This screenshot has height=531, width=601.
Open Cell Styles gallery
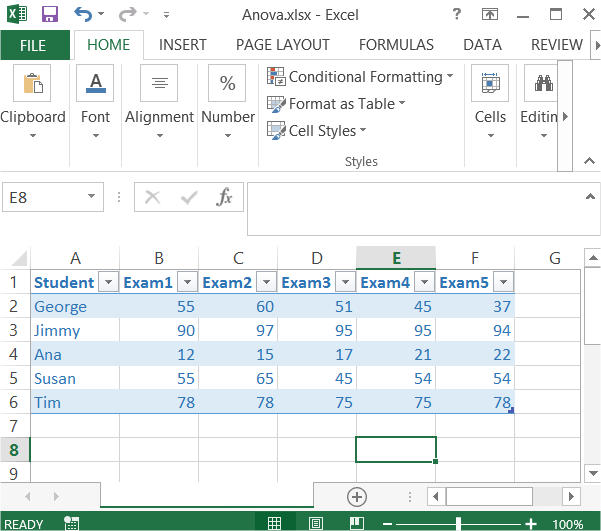pyautogui.click(x=317, y=131)
